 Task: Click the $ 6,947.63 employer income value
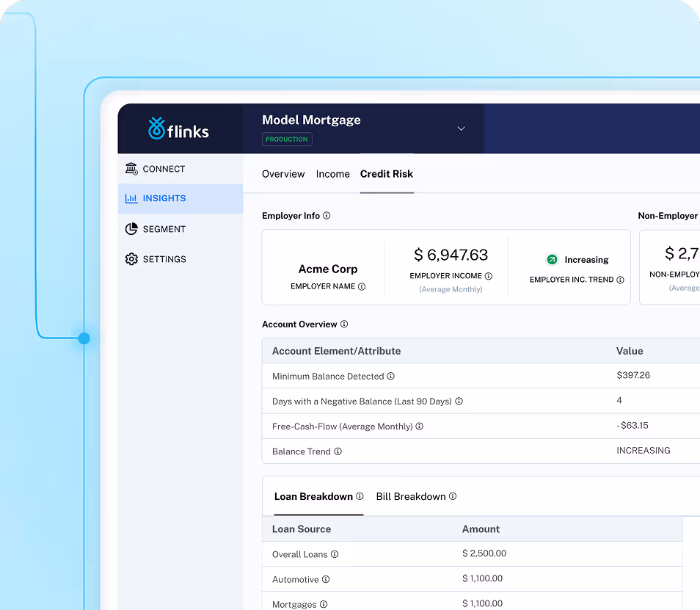click(x=451, y=255)
